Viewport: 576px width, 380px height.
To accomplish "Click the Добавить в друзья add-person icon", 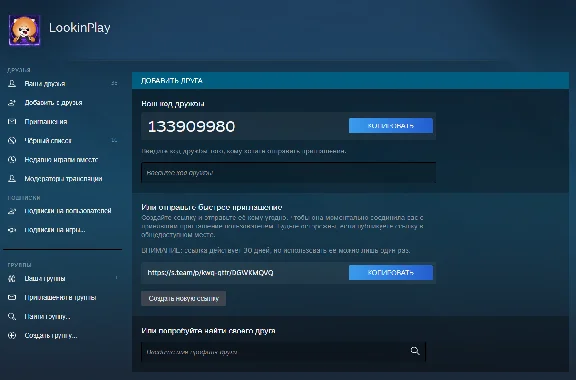I will pyautogui.click(x=12, y=103).
